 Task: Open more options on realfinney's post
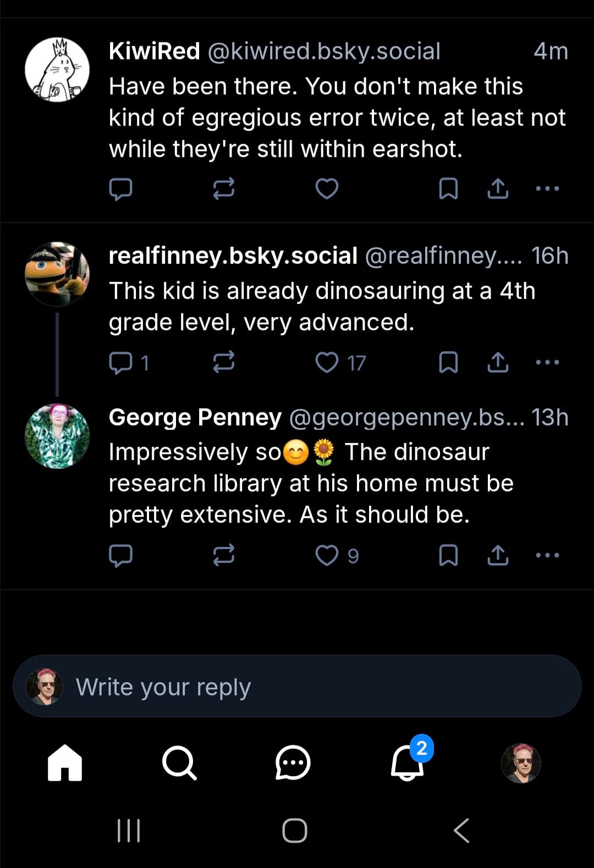[547, 362]
